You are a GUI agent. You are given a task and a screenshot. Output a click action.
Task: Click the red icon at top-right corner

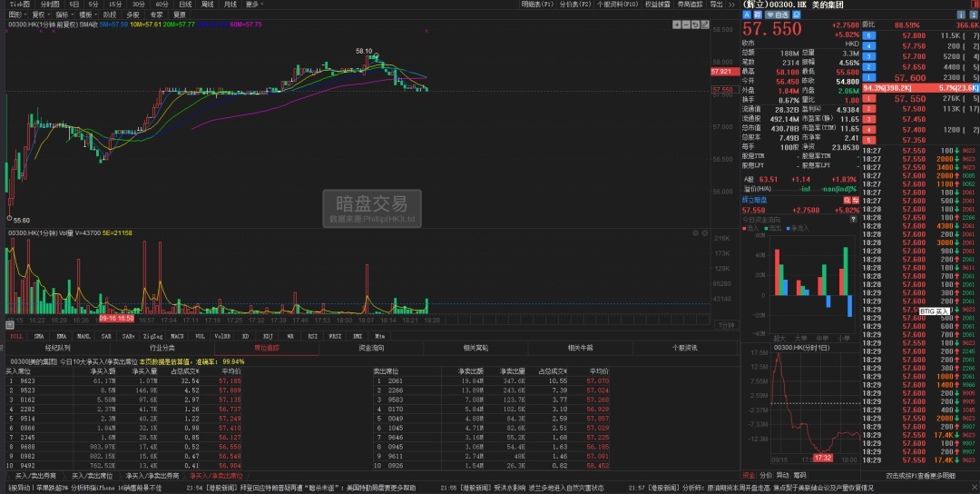click(974, 5)
